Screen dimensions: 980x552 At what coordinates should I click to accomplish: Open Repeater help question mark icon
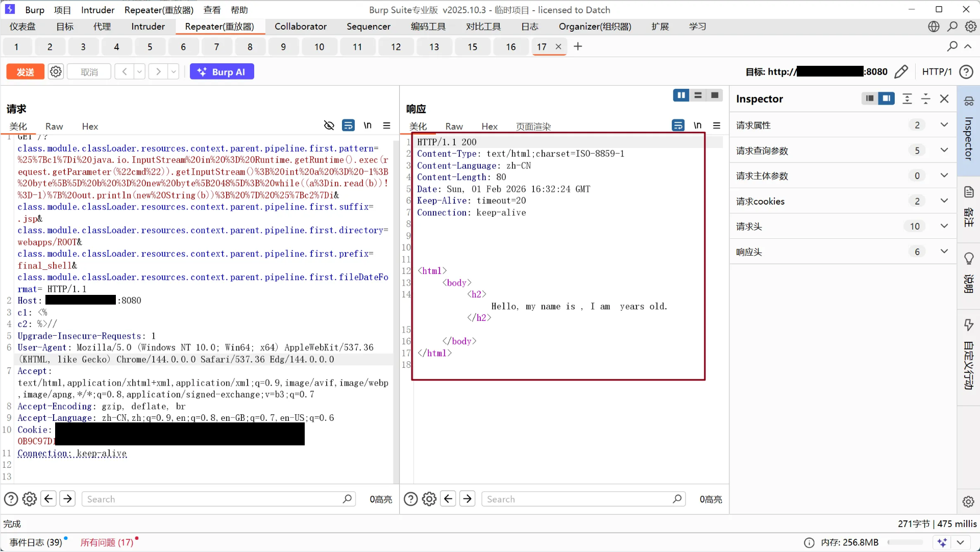[x=966, y=72]
